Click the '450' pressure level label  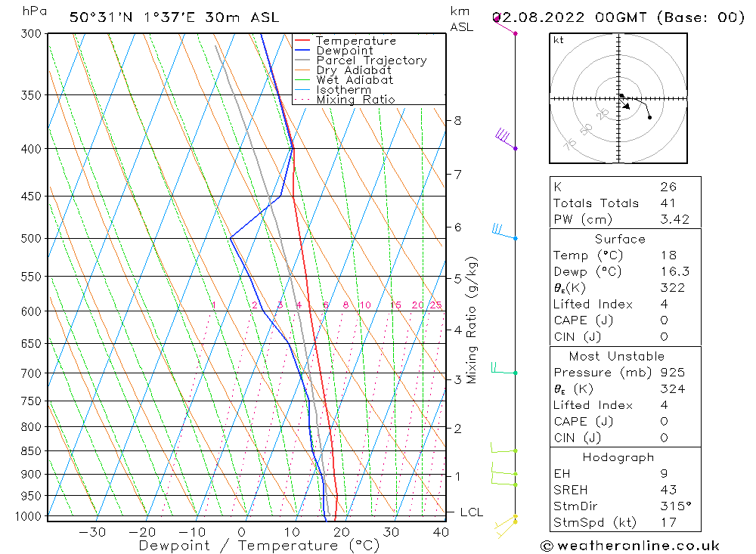31,197
